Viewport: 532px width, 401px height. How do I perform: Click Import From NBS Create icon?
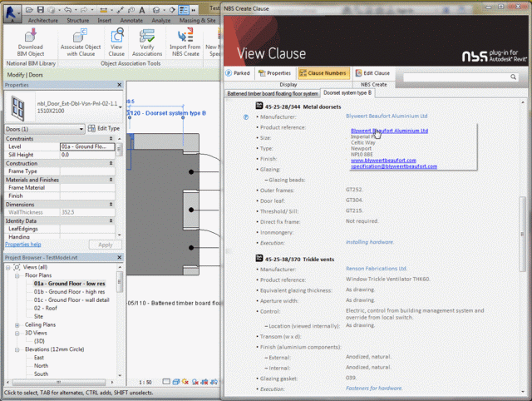click(x=185, y=35)
